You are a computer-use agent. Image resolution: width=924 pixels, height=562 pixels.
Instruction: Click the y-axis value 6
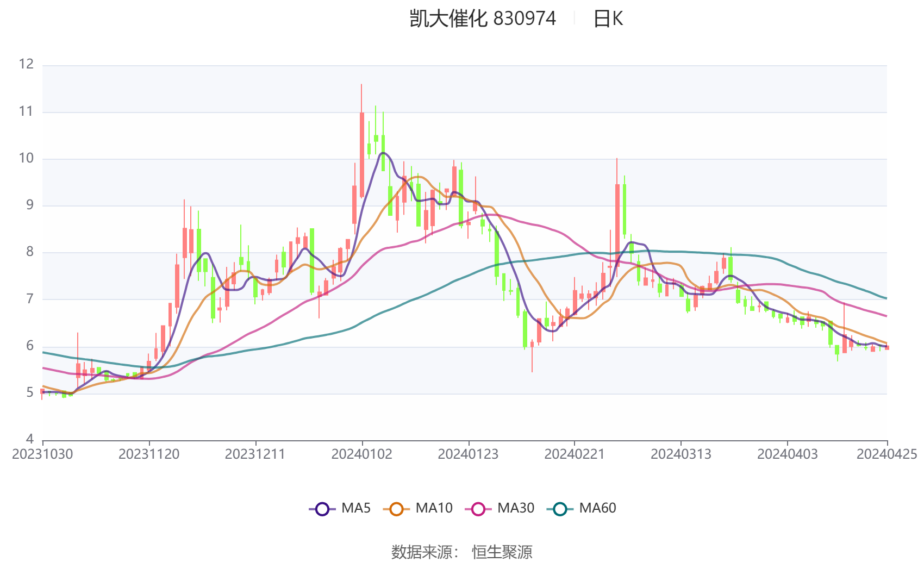tap(30, 346)
